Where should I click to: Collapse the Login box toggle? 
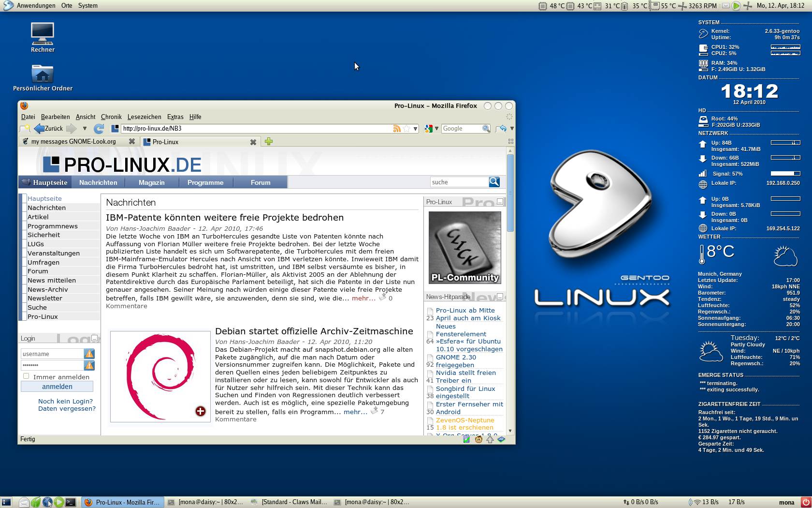point(95,338)
